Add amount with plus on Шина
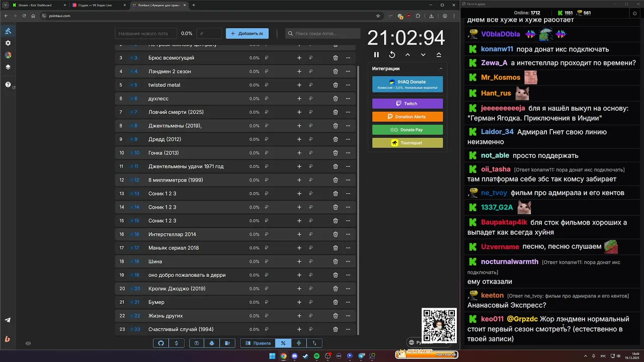644x362 pixels. pos(299,261)
